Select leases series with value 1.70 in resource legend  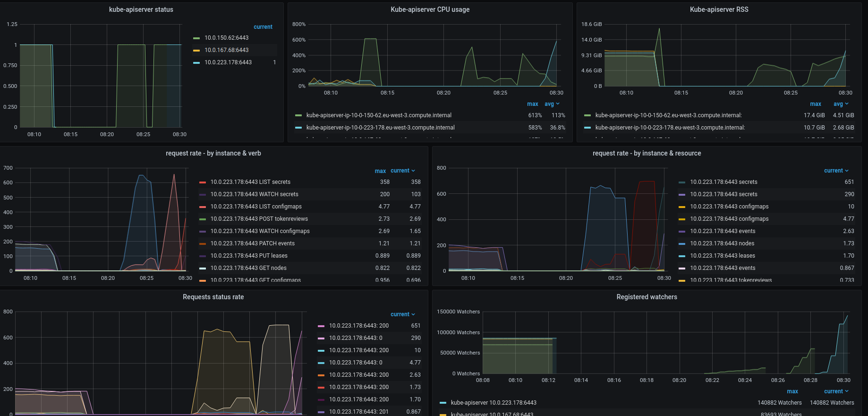click(723, 256)
